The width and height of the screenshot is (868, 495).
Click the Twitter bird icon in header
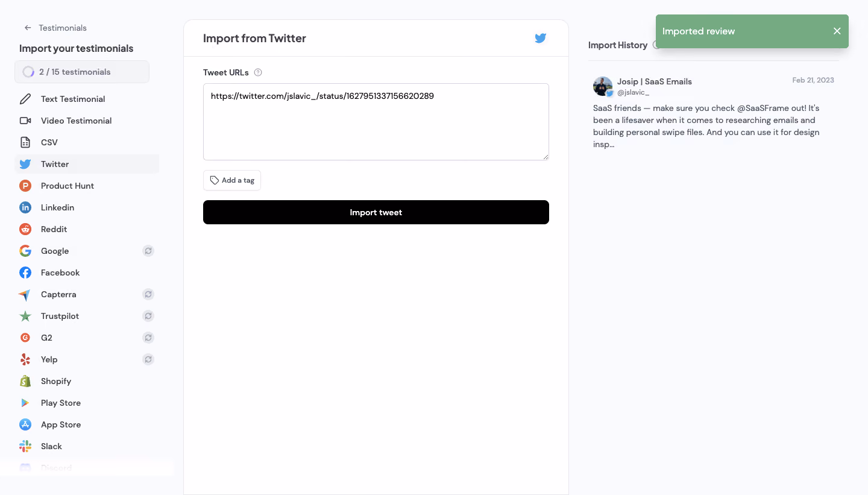pos(541,38)
